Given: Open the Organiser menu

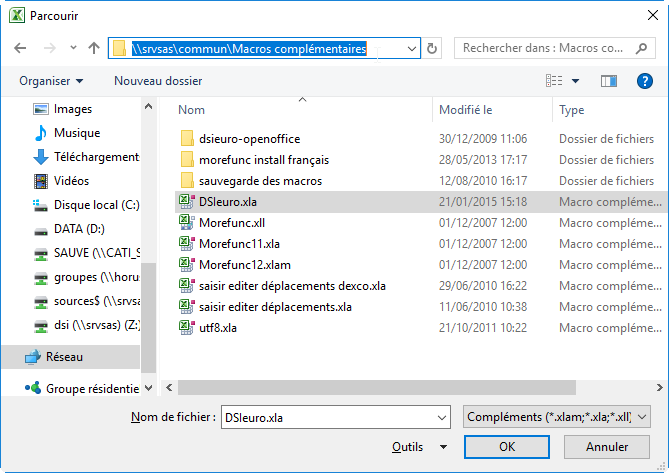Looking at the screenshot, I should (51, 81).
